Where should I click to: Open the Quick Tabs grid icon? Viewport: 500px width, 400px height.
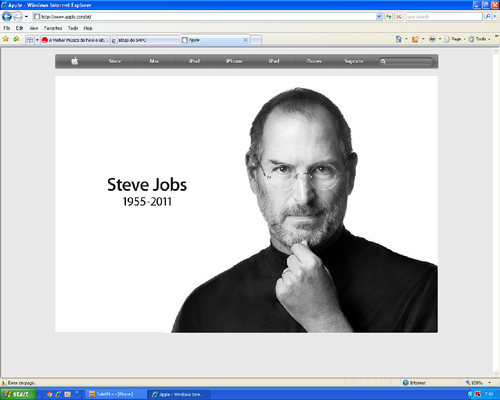30,40
